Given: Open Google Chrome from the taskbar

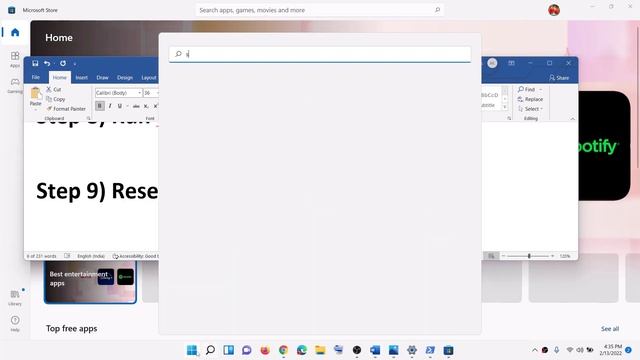Looking at the screenshot, I should coord(283,350).
